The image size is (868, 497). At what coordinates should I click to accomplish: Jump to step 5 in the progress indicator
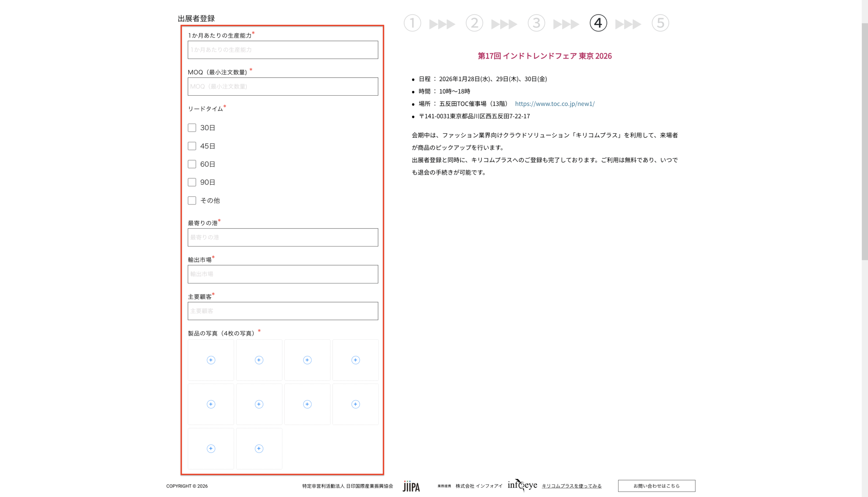tap(660, 23)
